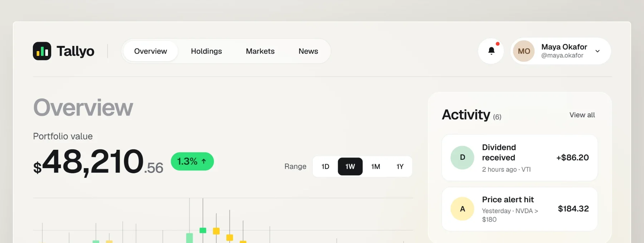Click the D dividend activity avatar

click(x=462, y=158)
